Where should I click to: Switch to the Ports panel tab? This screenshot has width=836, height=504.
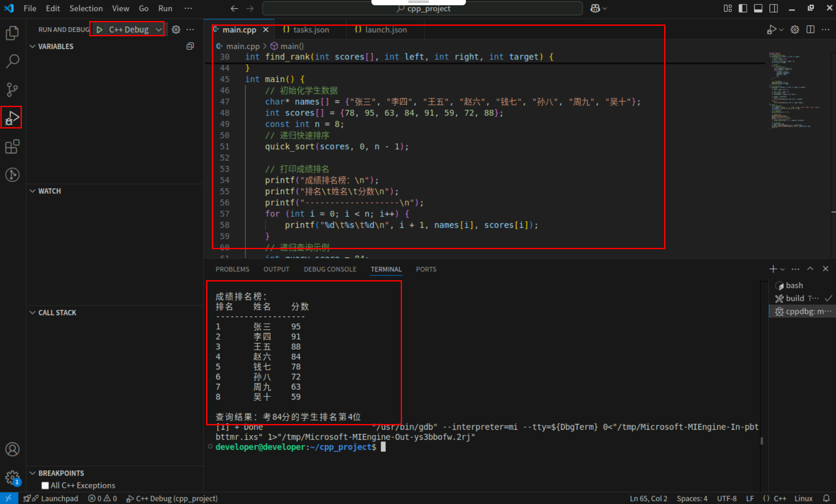pos(426,269)
